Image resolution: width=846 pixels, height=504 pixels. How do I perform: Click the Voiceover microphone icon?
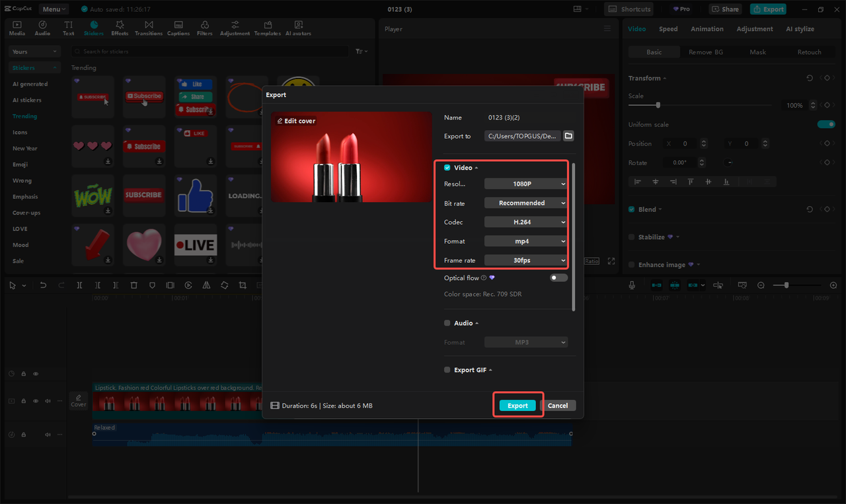coord(631,285)
